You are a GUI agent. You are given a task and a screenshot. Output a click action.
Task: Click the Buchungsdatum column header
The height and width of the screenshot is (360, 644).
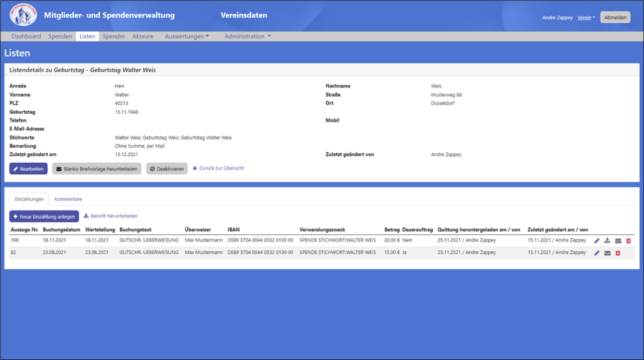[x=62, y=230]
